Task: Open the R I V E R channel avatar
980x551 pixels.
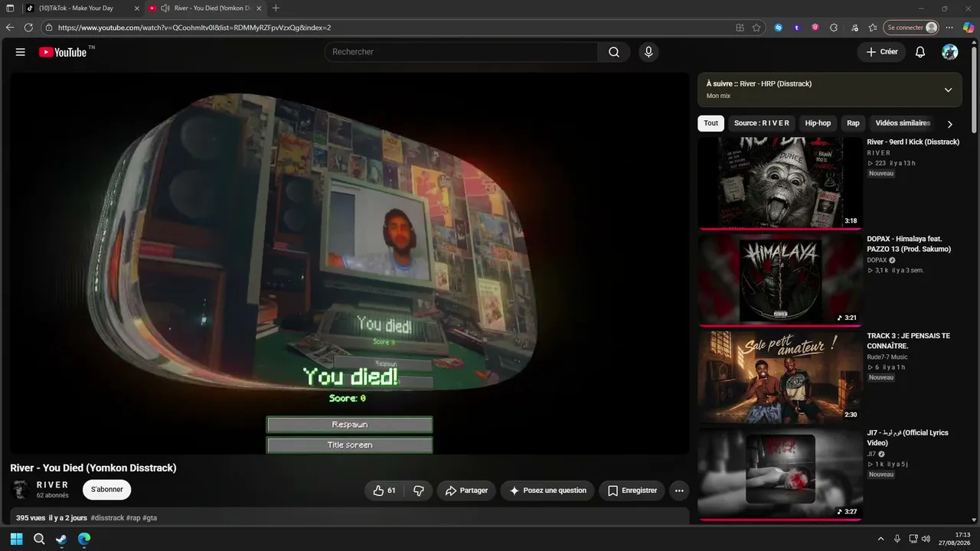Action: pos(21,490)
